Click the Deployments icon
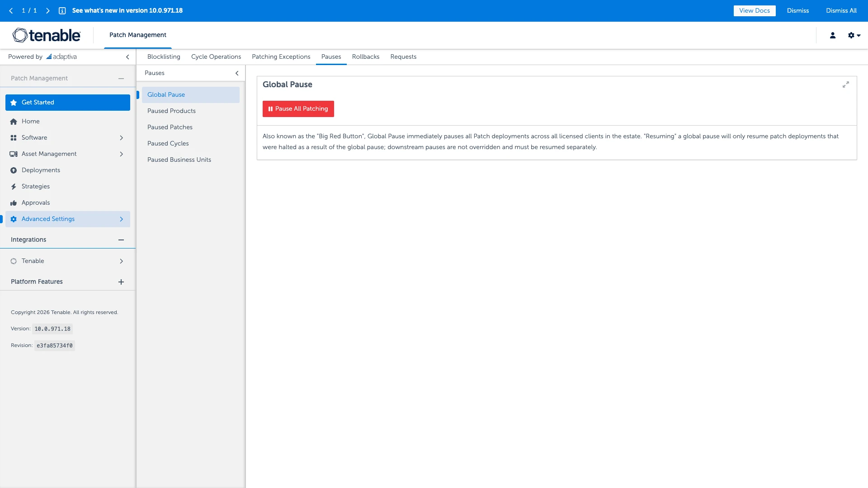This screenshot has height=488, width=868. point(14,170)
